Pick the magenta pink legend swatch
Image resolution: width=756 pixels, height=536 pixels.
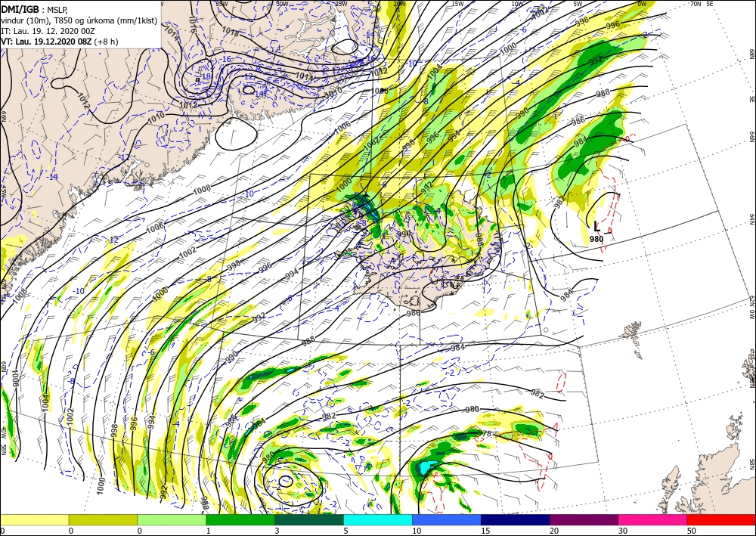[x=653, y=519]
